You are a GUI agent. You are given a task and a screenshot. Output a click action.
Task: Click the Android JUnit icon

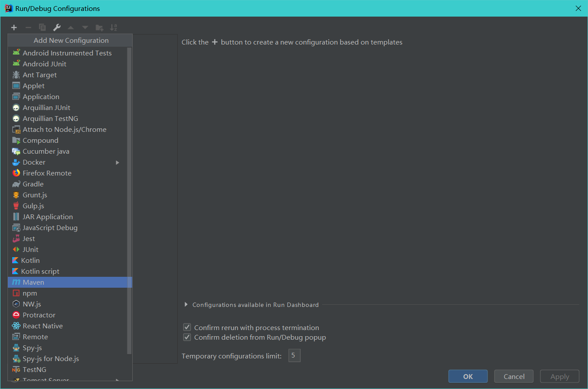[x=16, y=64]
